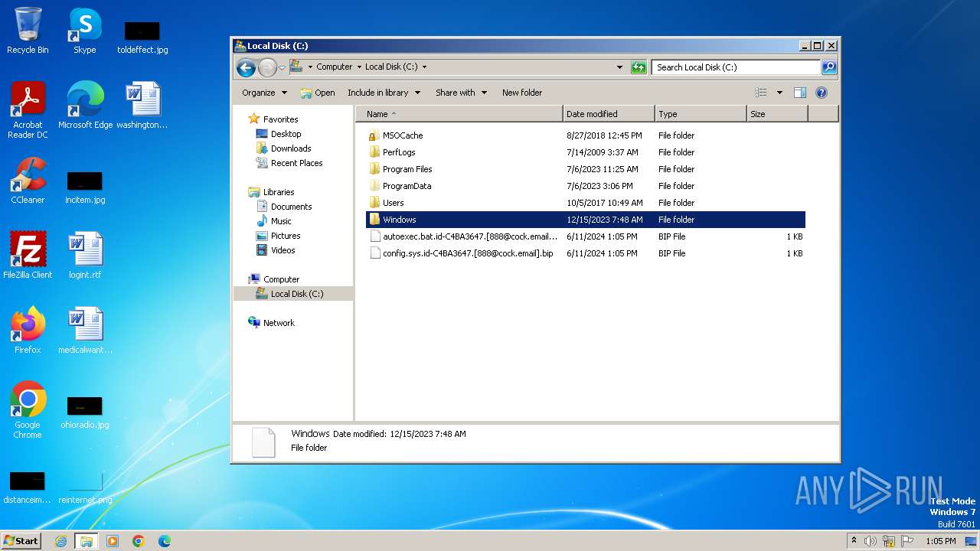Open the recent pages dropdown arrow
980x551 pixels.
(x=282, y=67)
